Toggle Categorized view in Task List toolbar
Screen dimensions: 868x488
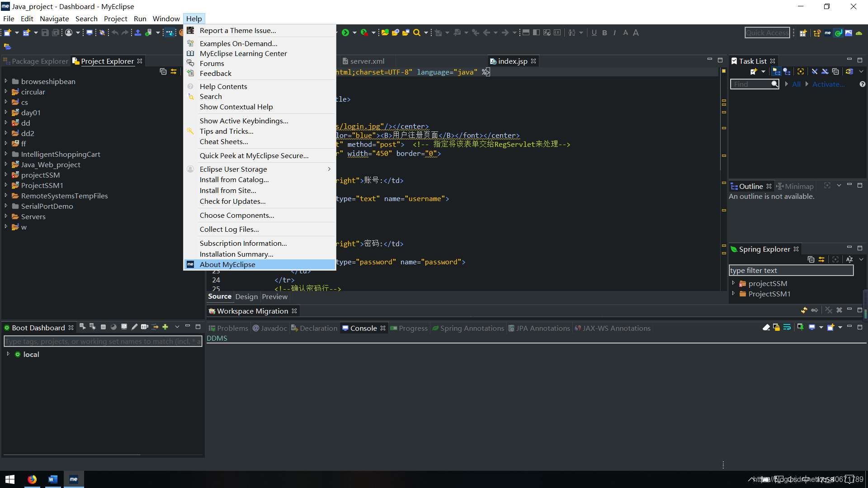pyautogui.click(x=776, y=72)
